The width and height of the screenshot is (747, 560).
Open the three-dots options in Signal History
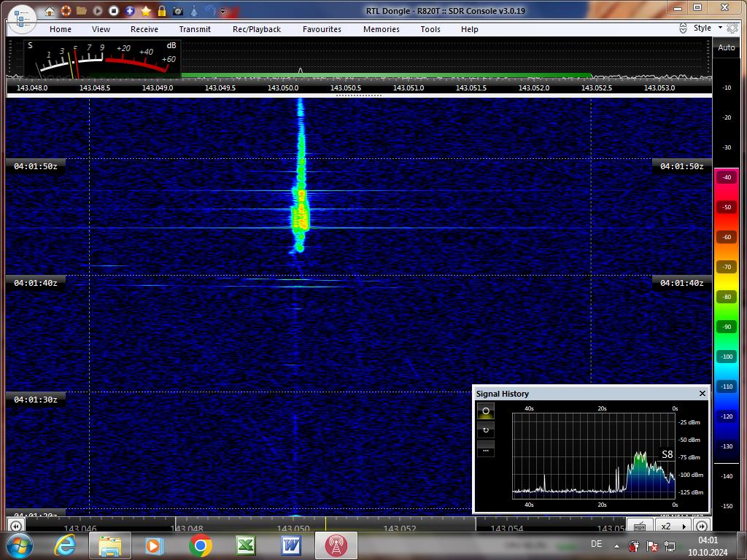(x=485, y=449)
